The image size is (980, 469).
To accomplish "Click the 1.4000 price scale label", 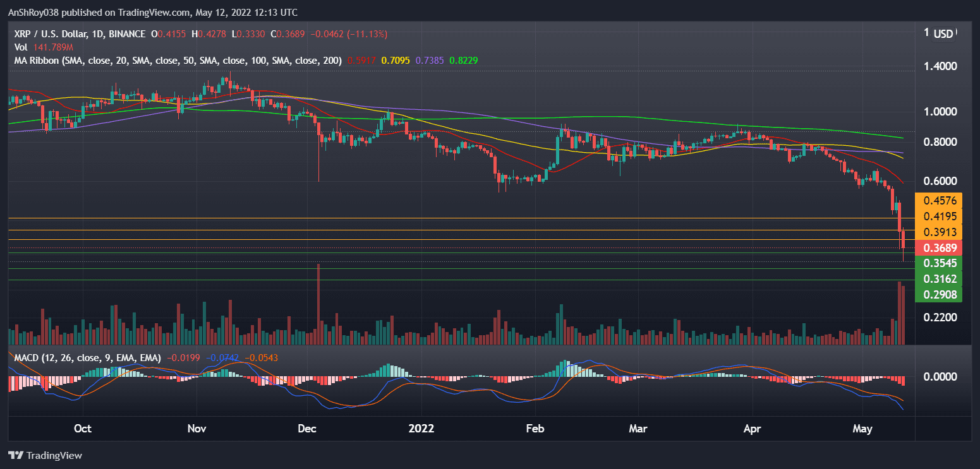I will [941, 65].
